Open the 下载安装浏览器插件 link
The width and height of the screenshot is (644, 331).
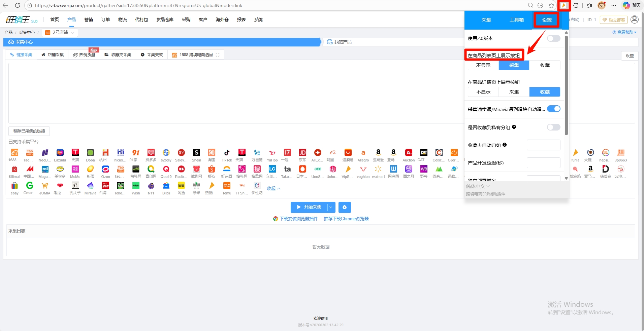(298, 219)
